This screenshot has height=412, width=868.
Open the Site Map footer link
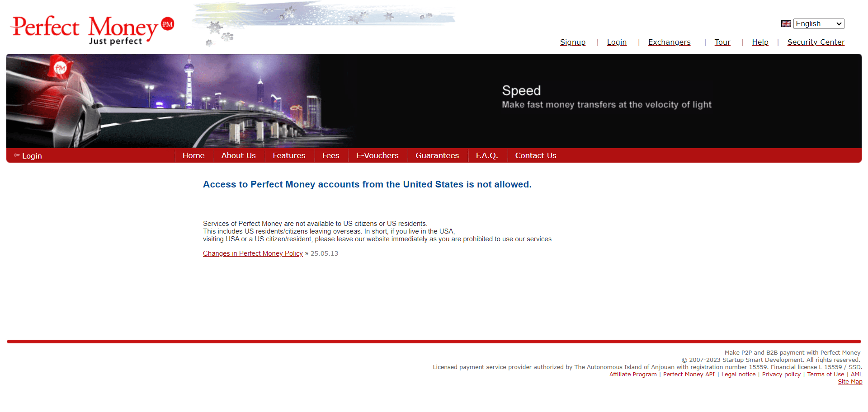tap(850, 382)
